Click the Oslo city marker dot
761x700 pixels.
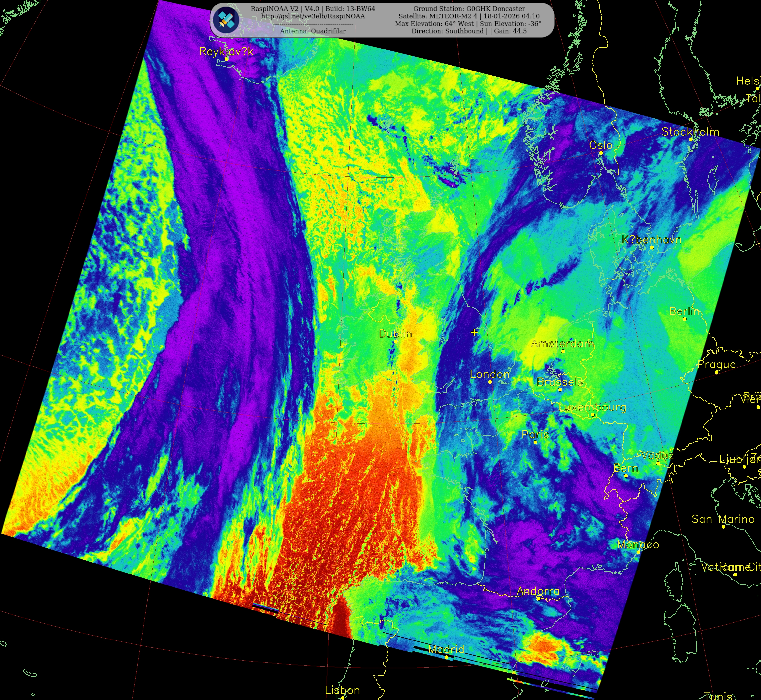[601, 153]
